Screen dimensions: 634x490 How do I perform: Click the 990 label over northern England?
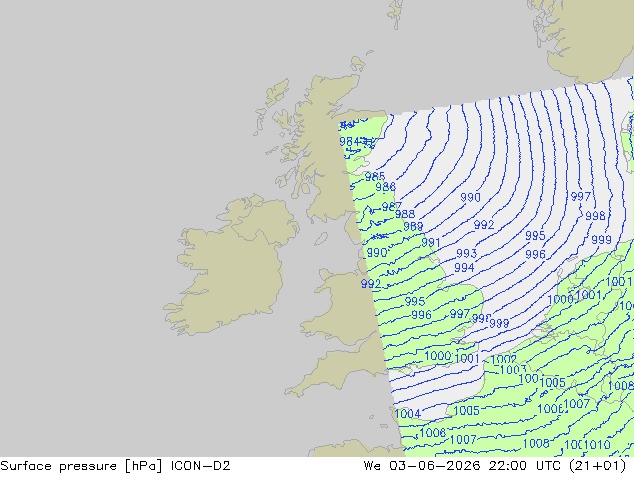coord(377,253)
